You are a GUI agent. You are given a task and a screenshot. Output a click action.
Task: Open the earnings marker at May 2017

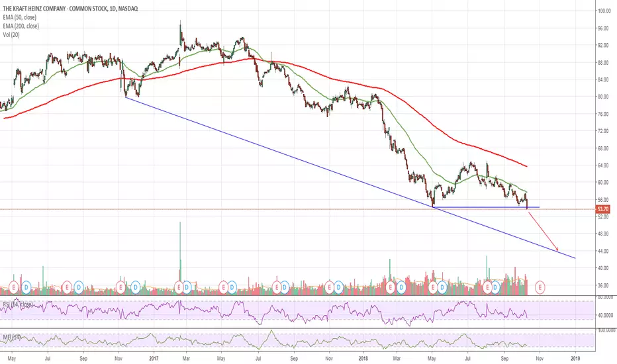tap(224, 287)
